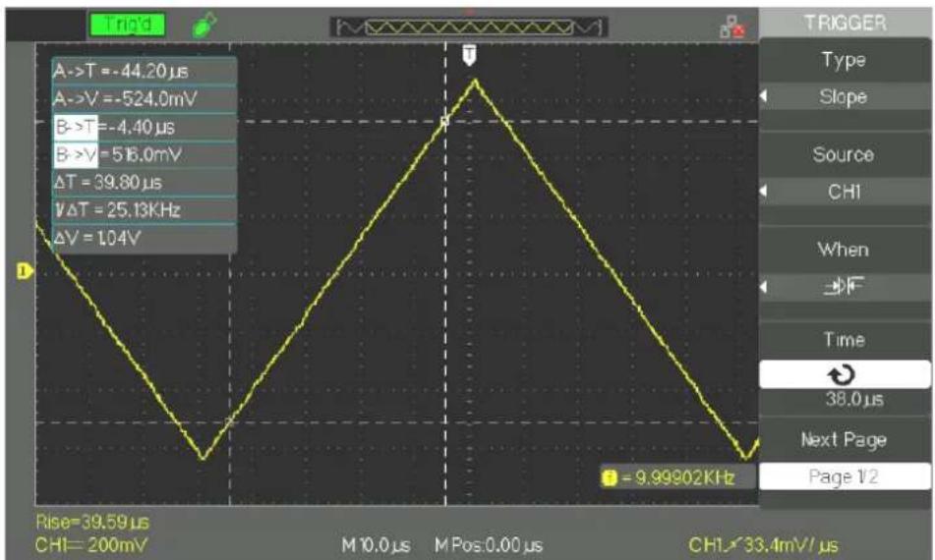Select the A->T cursor readout
This screenshot has height=560, width=935.
click(x=144, y=72)
